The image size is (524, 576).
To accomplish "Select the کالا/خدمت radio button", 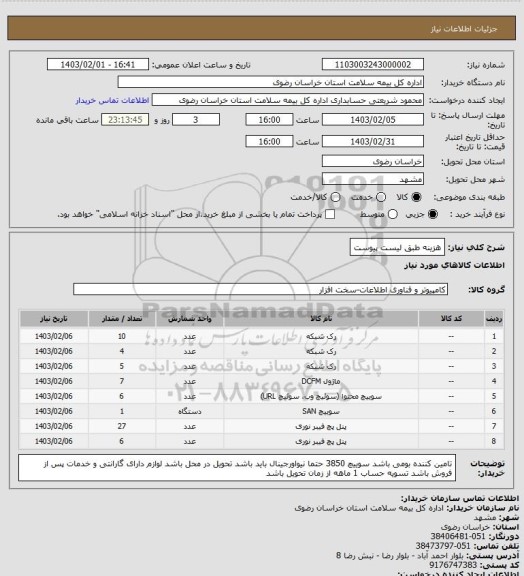I will click(335, 197).
